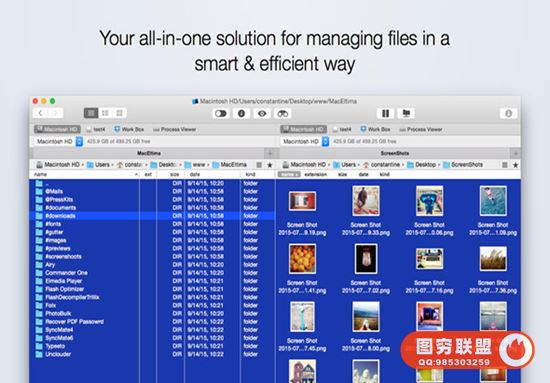Select the orange fruit screenshot thumbnail

302,259
